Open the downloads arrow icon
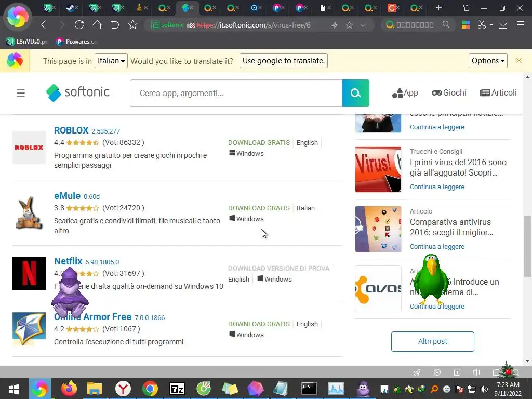The image size is (532, 399). (x=503, y=25)
